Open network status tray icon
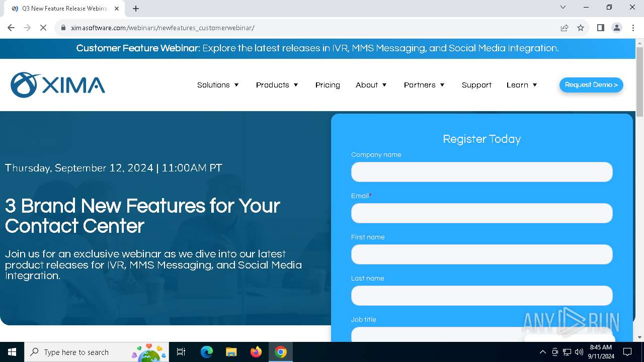The image size is (644, 362). 567,352
